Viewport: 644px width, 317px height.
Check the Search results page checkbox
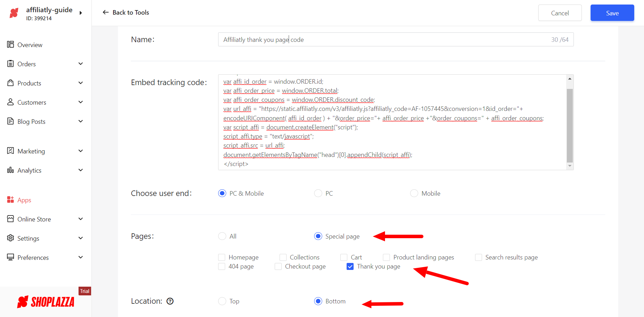(x=479, y=257)
